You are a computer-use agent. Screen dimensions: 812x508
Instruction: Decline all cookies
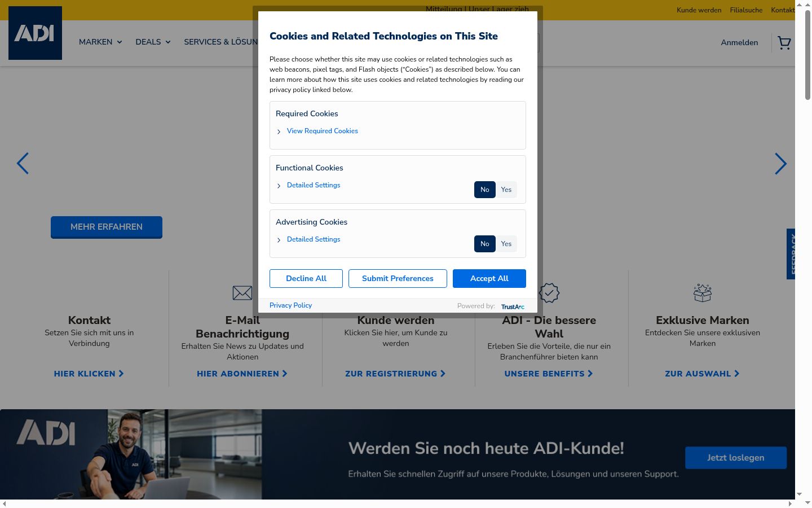coord(306,278)
